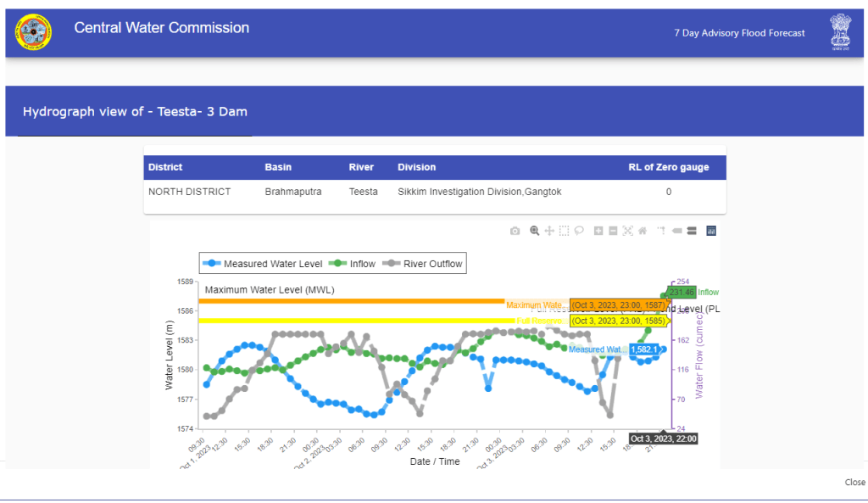Choose the Lasso Select tool
The width and height of the screenshot is (868, 503).
[x=579, y=231]
